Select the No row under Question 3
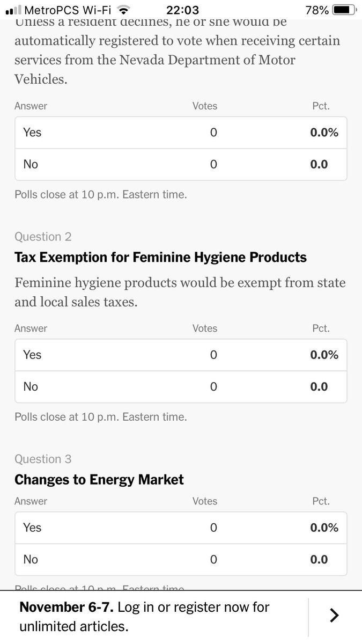The height and width of the screenshot is (644, 362). click(x=181, y=559)
